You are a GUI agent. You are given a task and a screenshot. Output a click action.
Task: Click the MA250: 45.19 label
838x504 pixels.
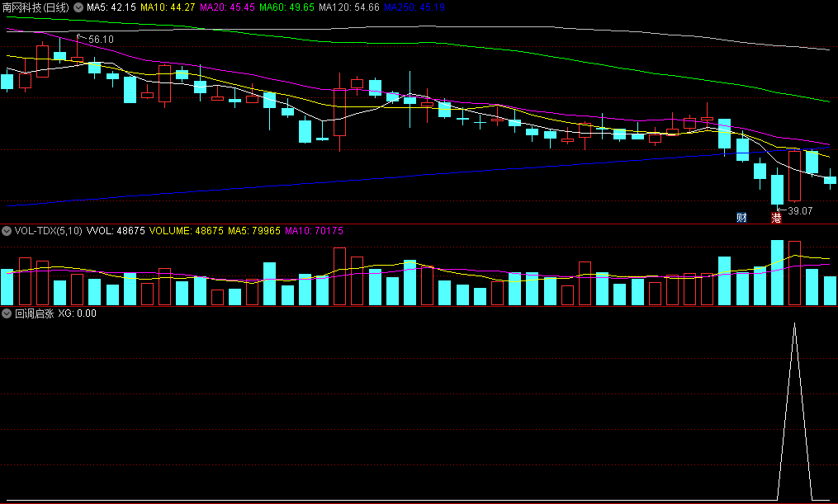click(x=414, y=7)
